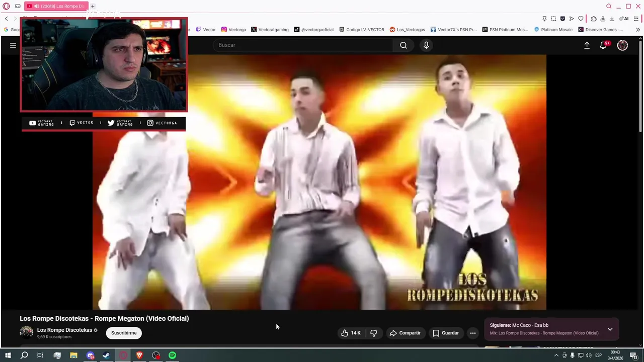Start voice search with the microphone icon

pyautogui.click(x=426, y=45)
